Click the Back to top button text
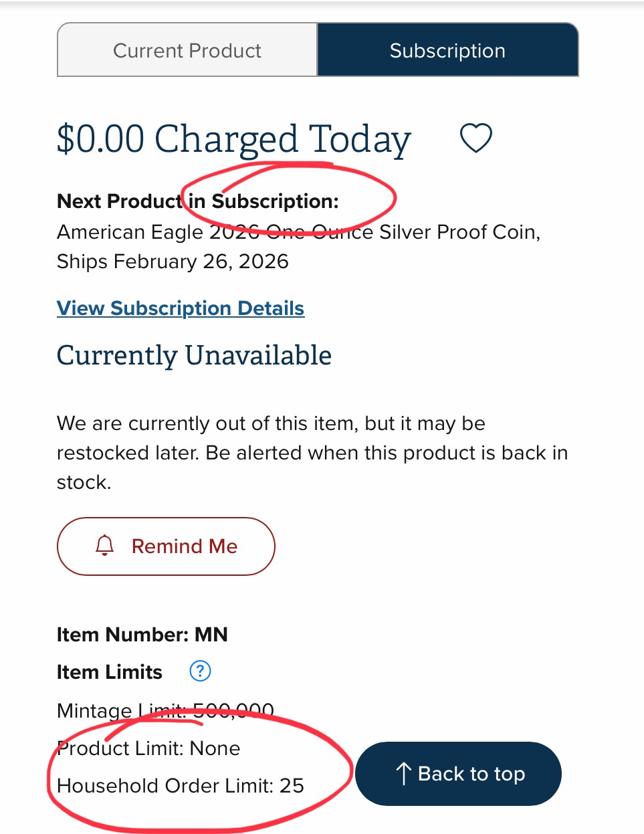644x834 pixels. tap(471, 774)
